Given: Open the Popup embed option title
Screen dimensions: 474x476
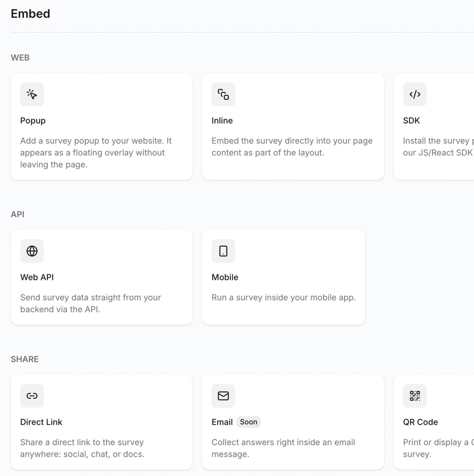Looking at the screenshot, I should [x=33, y=121].
